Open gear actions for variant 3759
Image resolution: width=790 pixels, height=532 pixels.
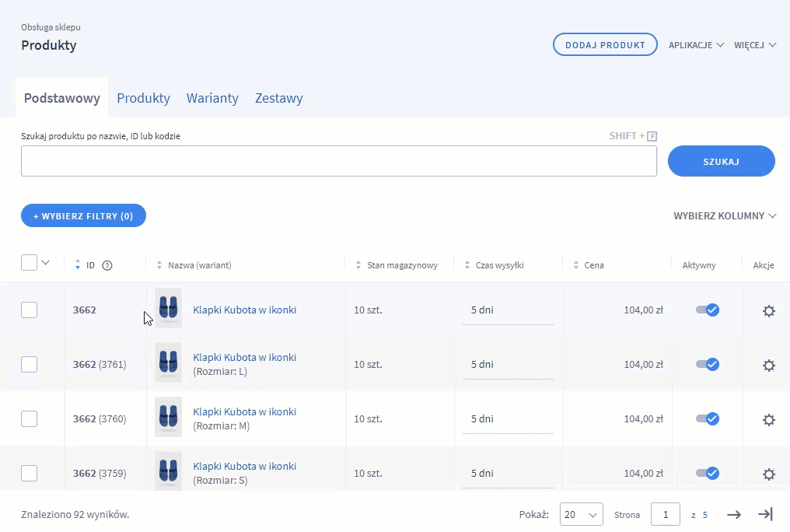tap(768, 474)
